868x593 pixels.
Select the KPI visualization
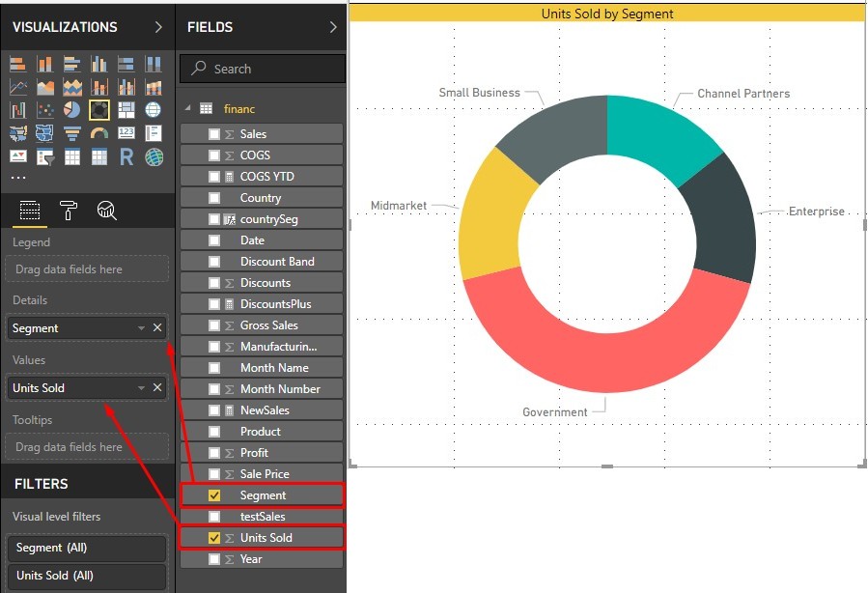(x=17, y=157)
